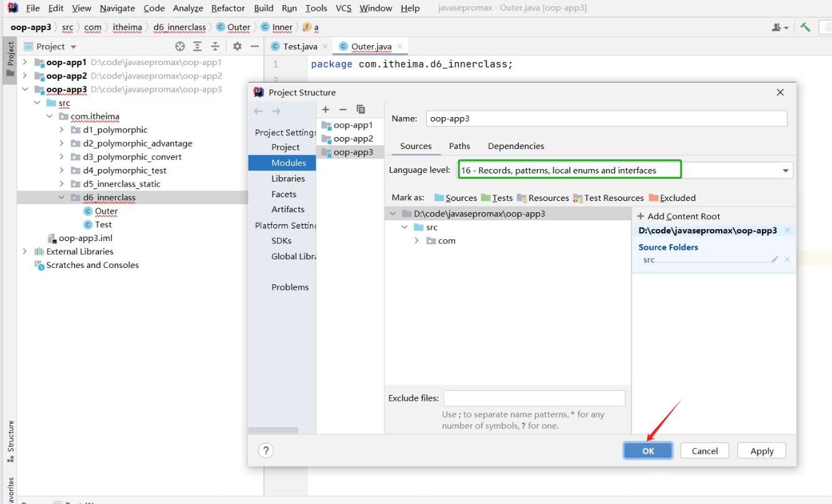Go back with left arrow in Project Structure
This screenshot has height=504, width=832.
tap(259, 111)
